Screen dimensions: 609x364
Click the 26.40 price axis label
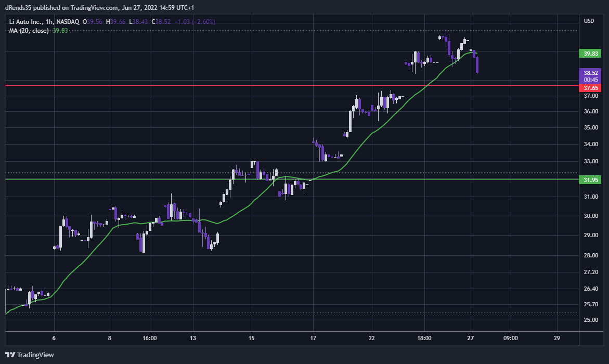pyautogui.click(x=591, y=289)
